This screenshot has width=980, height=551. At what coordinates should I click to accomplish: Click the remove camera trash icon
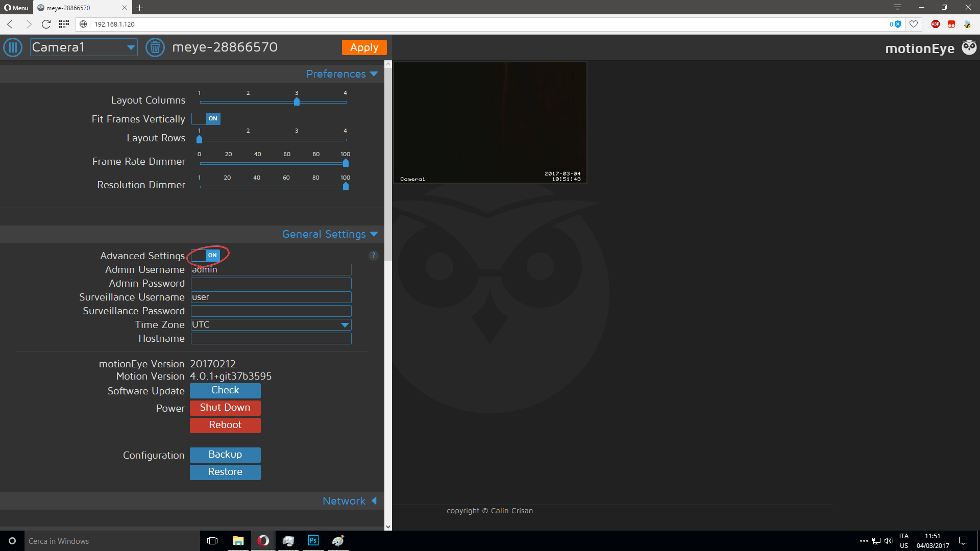[x=155, y=47]
